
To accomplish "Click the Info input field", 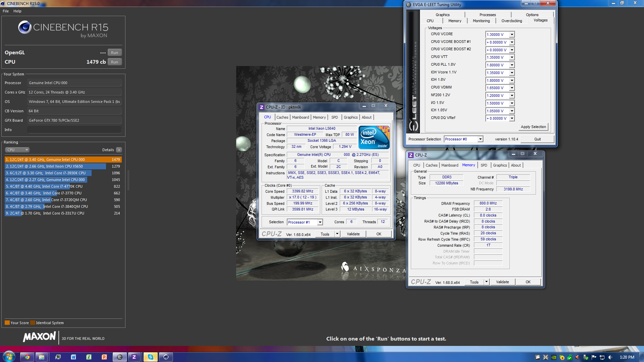I will click(x=74, y=130).
